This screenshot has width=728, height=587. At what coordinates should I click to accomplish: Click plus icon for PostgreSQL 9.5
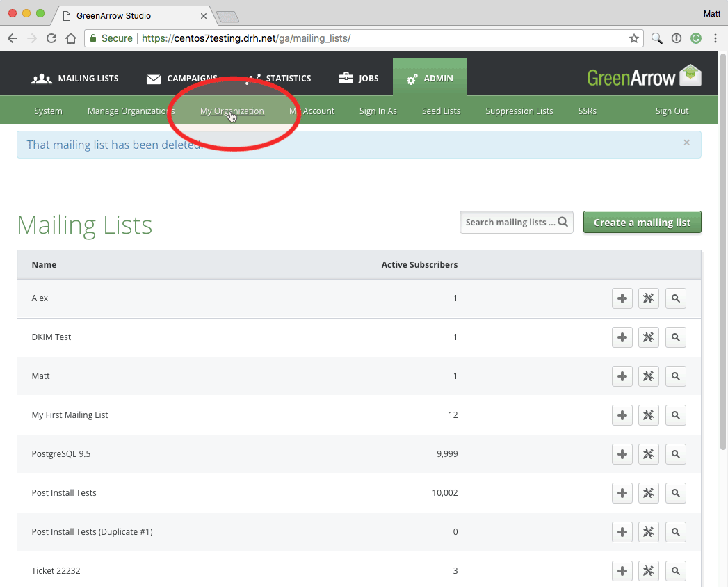point(622,454)
